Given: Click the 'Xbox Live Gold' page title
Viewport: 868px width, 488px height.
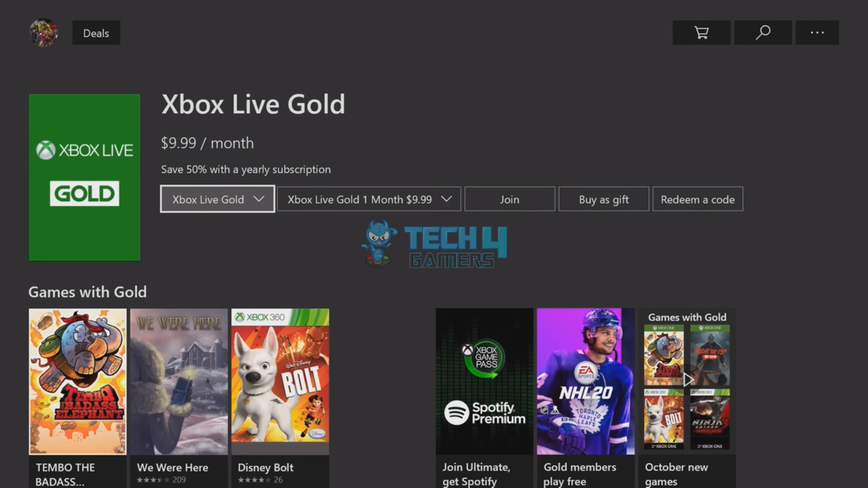Looking at the screenshot, I should 253,104.
